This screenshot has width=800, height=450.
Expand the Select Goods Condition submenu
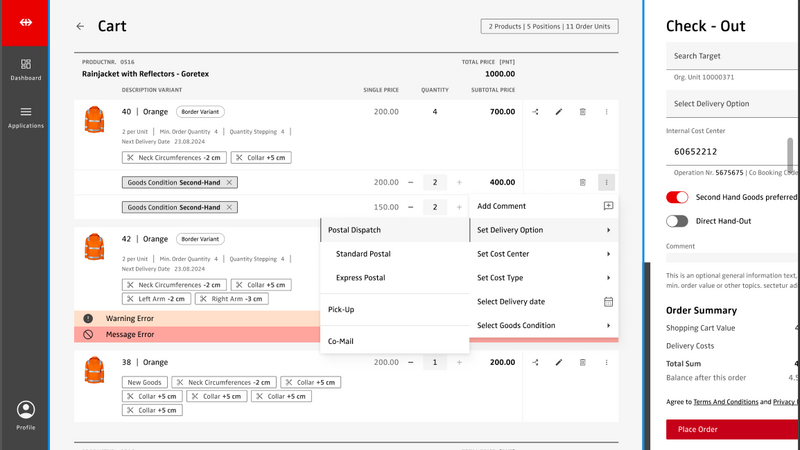pyautogui.click(x=544, y=326)
